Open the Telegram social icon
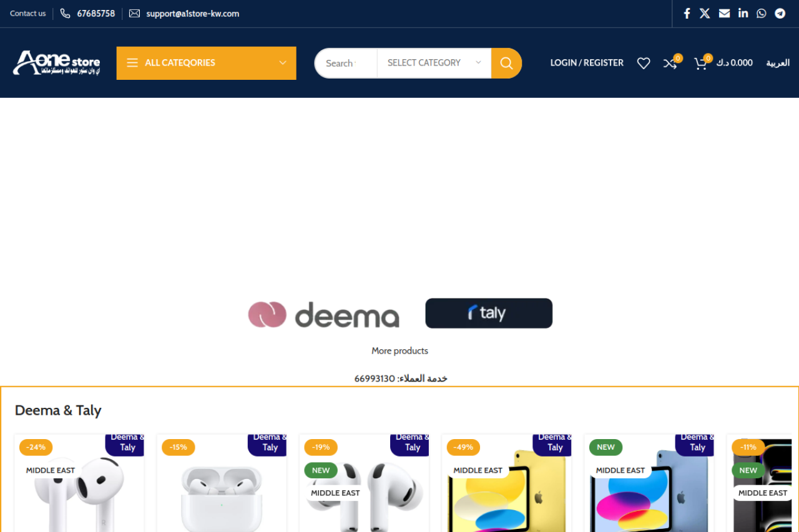Screen dimensions: 799x532 click(x=780, y=13)
